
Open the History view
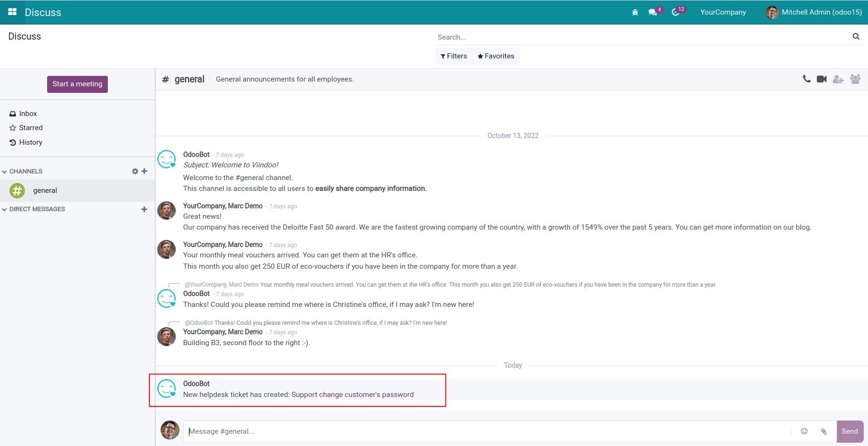tap(30, 142)
